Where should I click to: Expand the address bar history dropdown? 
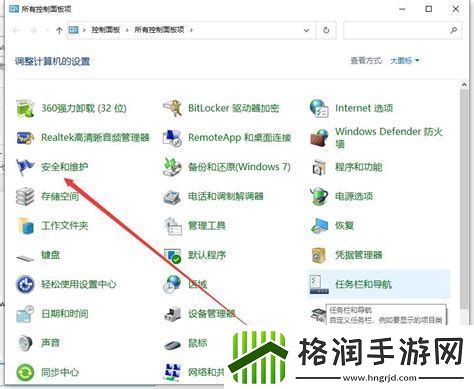(306, 30)
